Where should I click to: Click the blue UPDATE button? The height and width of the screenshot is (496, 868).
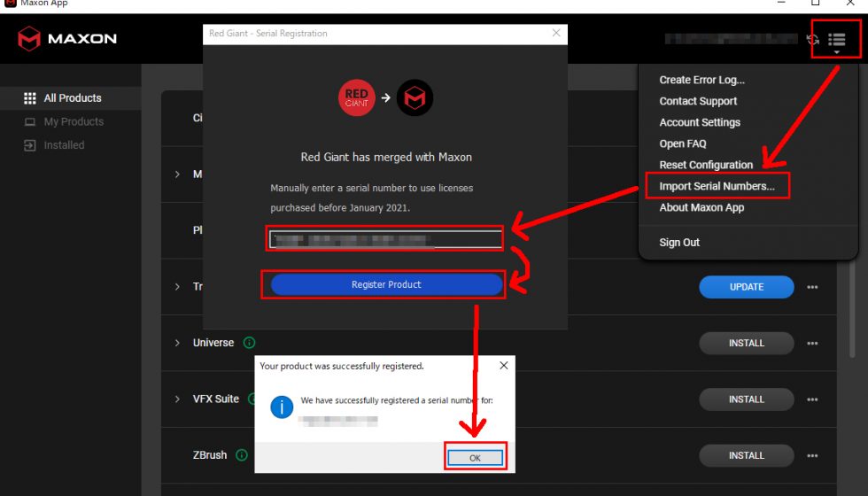coord(746,287)
